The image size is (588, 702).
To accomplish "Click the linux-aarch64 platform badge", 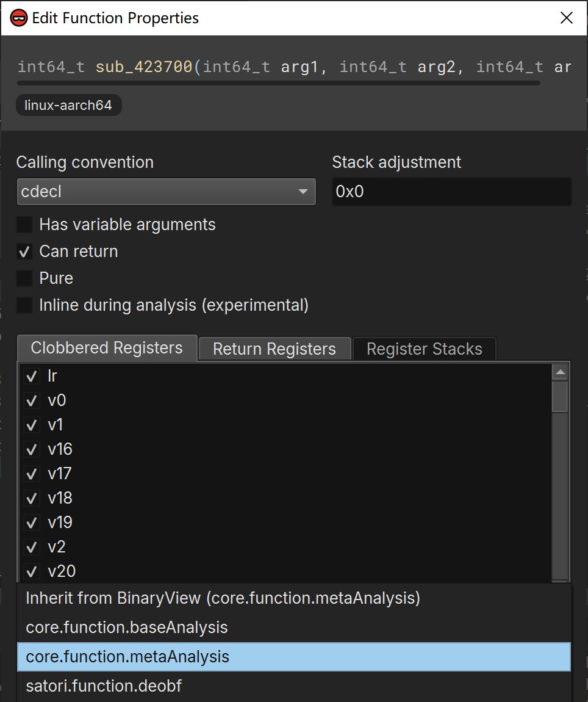I will click(x=68, y=105).
